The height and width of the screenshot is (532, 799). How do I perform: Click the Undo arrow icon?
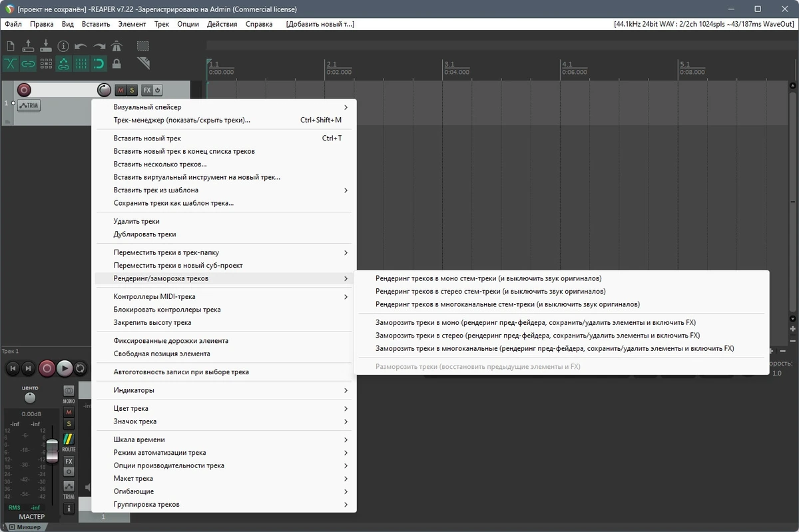[x=81, y=46]
